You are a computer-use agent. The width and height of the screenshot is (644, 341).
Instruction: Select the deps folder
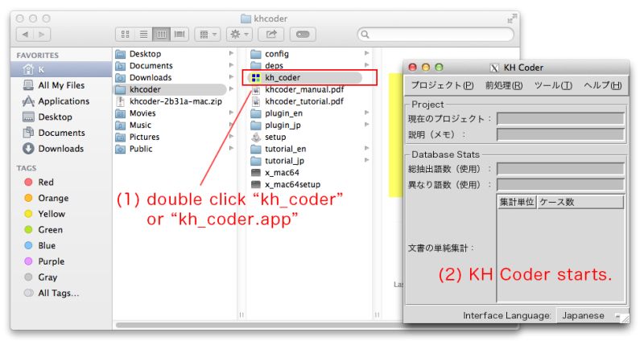tap(274, 66)
